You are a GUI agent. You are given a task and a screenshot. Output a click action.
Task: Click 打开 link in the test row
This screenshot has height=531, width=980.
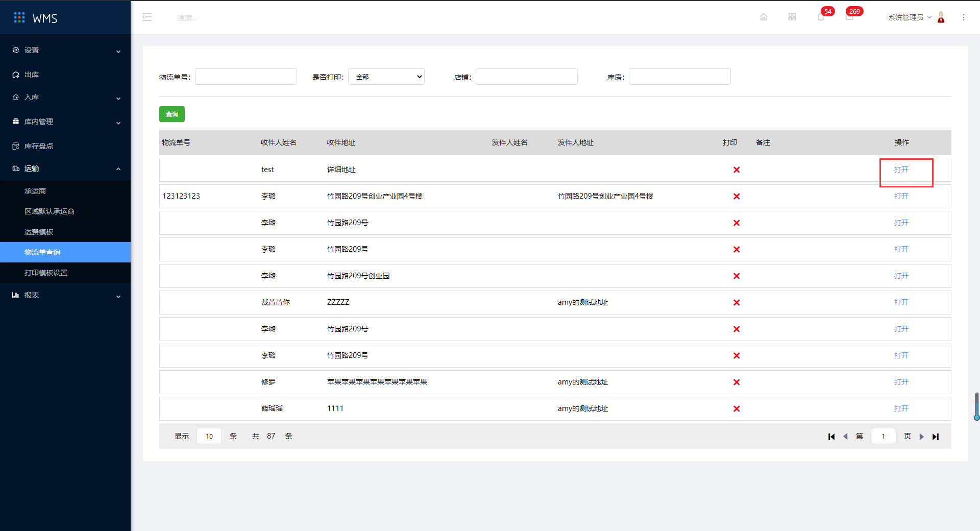[x=901, y=170]
